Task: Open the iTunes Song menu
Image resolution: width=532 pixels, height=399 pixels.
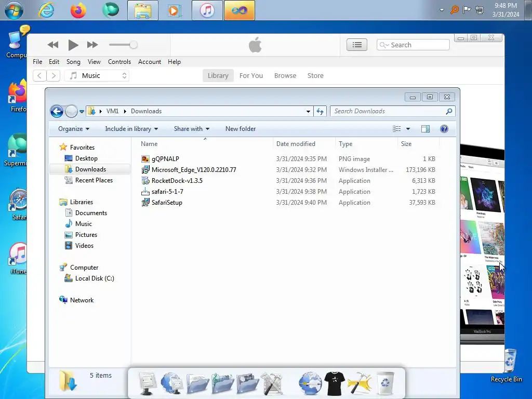Action: pyautogui.click(x=73, y=62)
